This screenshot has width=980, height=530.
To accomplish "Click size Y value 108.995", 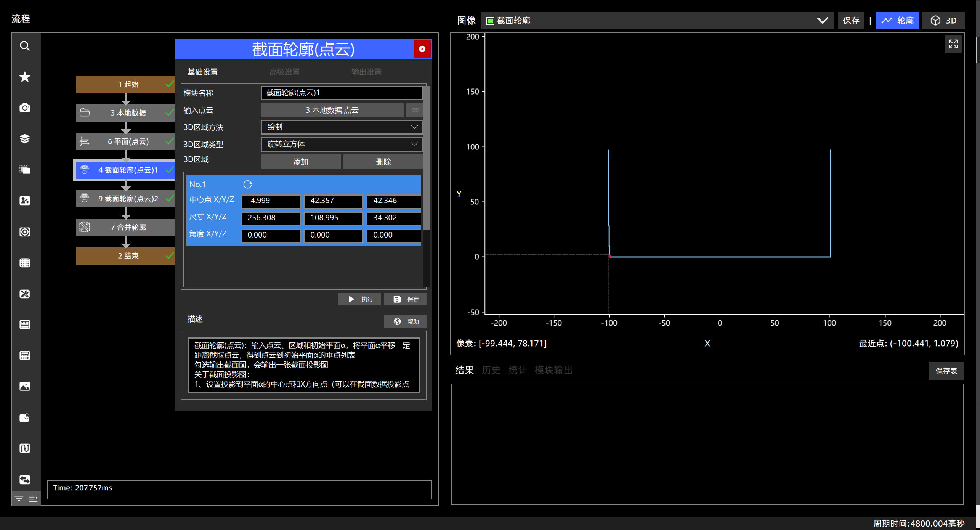I will [x=334, y=218].
